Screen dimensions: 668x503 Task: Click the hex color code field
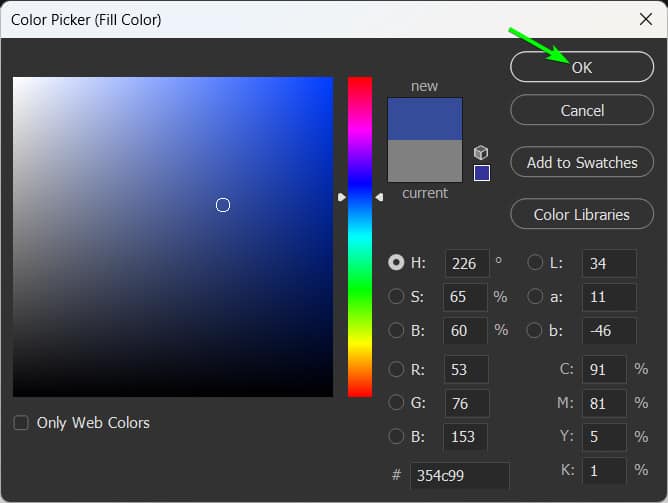[x=460, y=475]
